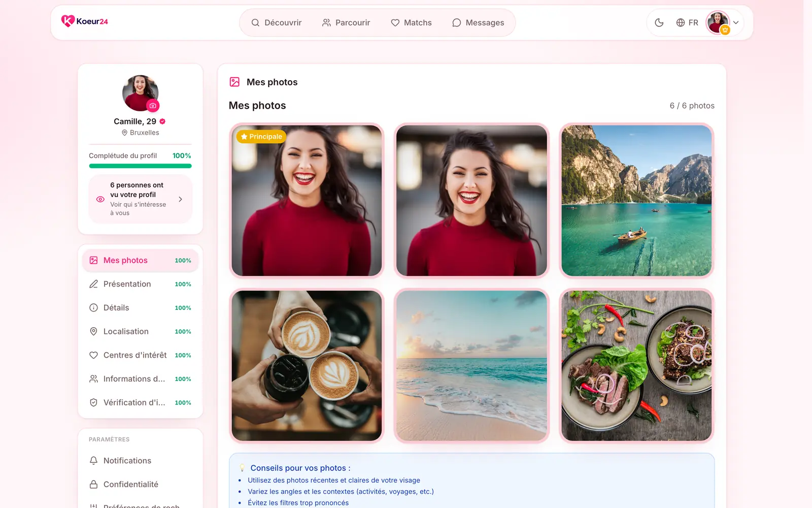Screen dimensions: 812x508
Task: Expand the account menu chevron
Action: pyautogui.click(x=736, y=22)
